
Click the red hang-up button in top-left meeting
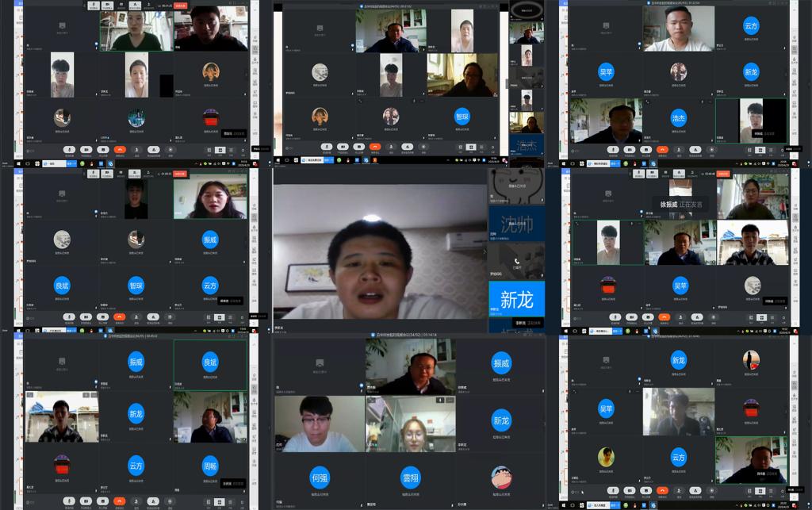point(120,149)
